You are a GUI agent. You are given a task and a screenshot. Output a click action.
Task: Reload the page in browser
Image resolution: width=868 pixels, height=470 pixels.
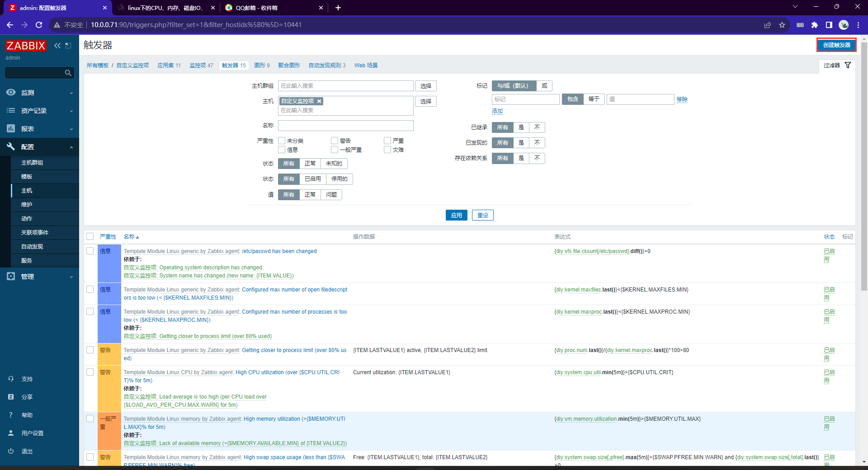point(39,25)
